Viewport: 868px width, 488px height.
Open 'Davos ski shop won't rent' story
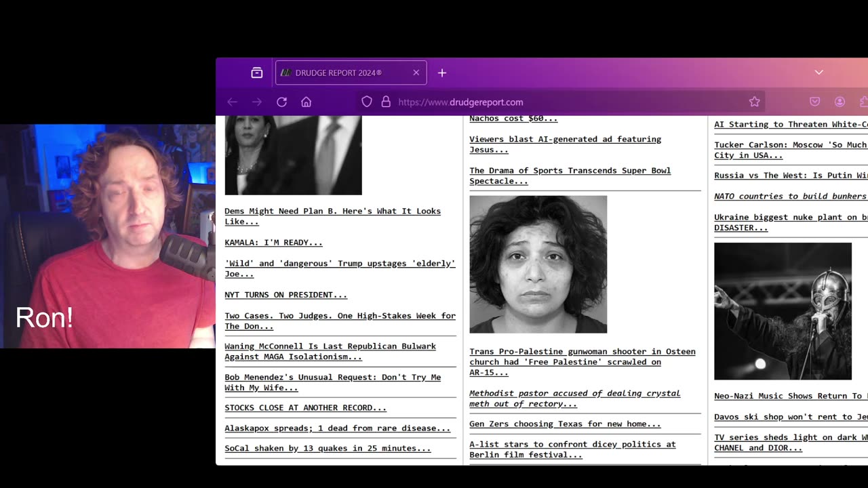(x=791, y=417)
